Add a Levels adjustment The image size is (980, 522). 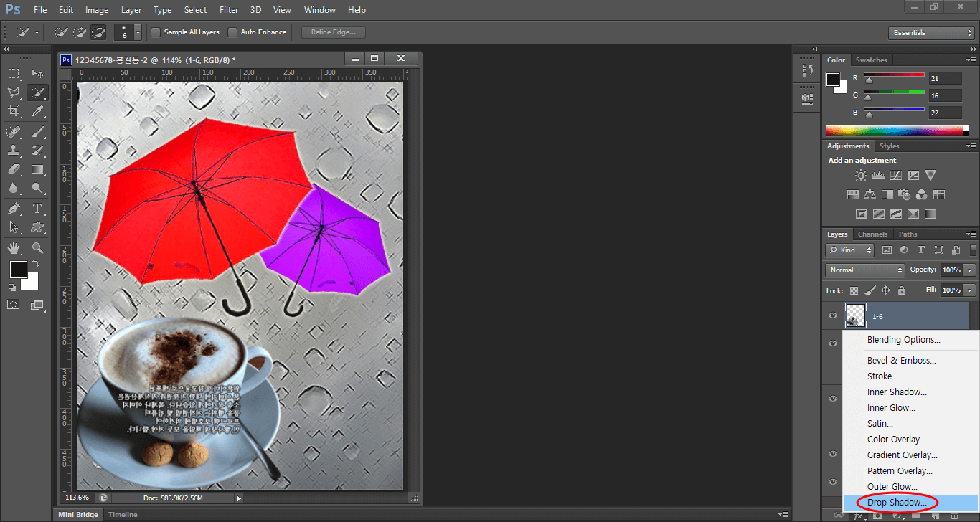(x=879, y=175)
